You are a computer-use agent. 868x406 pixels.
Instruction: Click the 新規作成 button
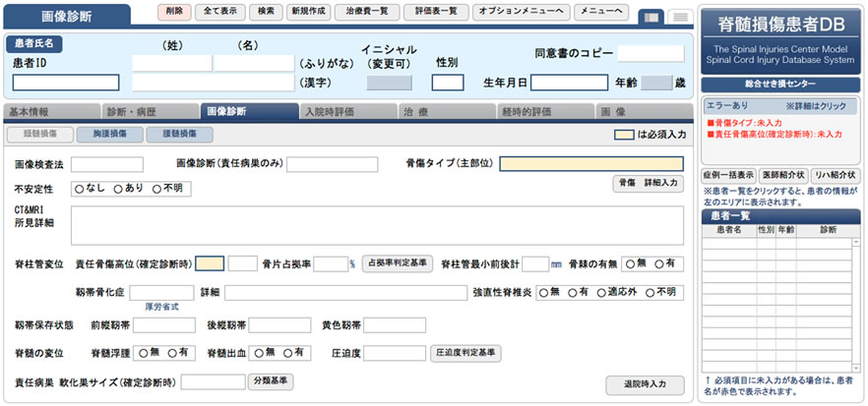307,12
